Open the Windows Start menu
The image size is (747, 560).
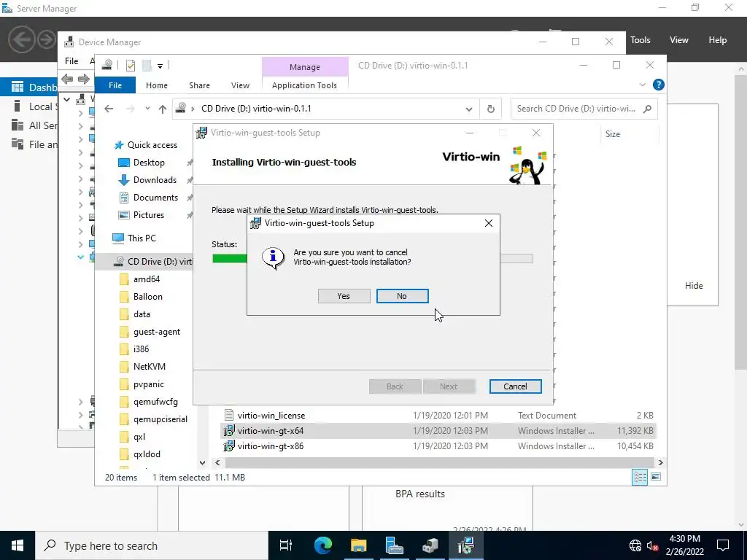[18, 545]
